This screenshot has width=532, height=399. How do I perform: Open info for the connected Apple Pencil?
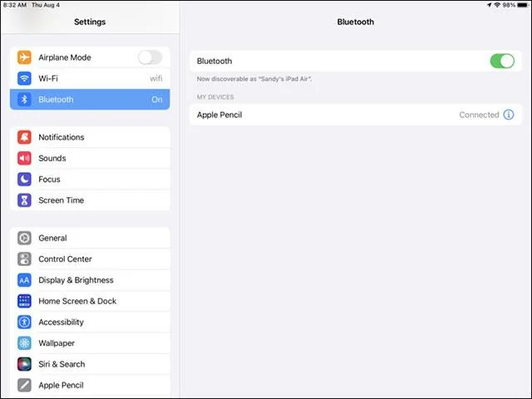pos(508,115)
